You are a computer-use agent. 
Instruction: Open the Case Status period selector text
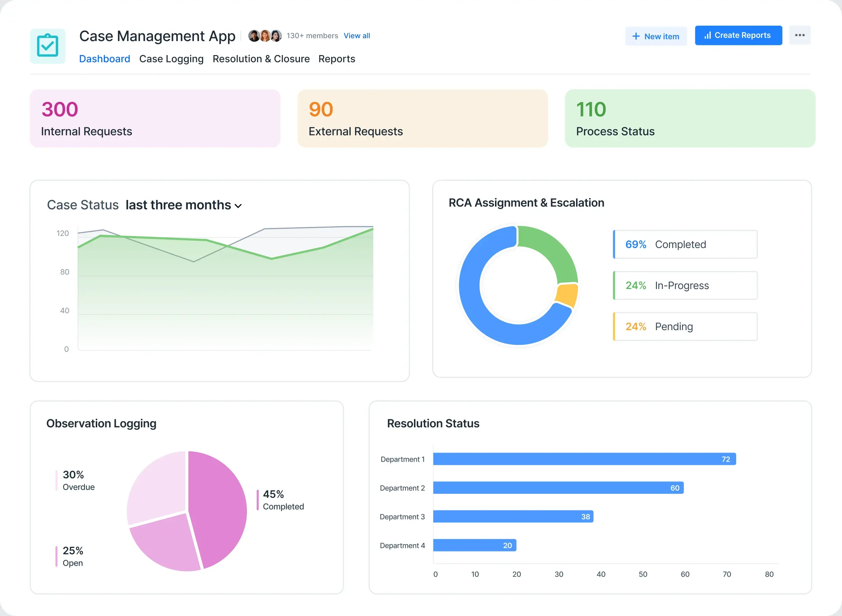178,205
